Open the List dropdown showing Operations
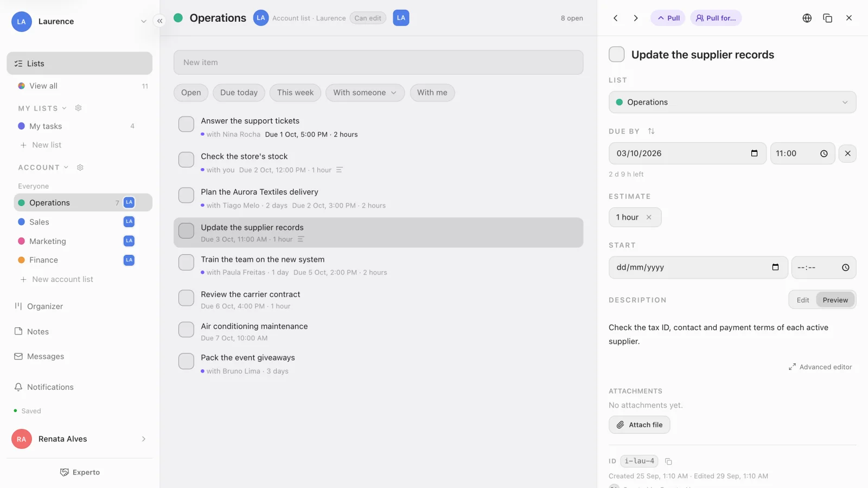 pos(732,102)
